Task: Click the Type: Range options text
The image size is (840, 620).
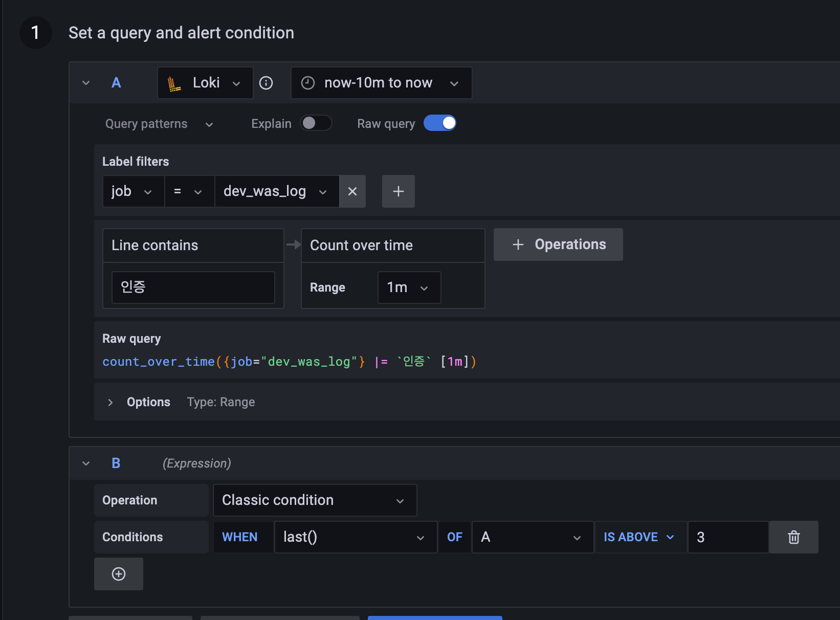Action: point(221,402)
